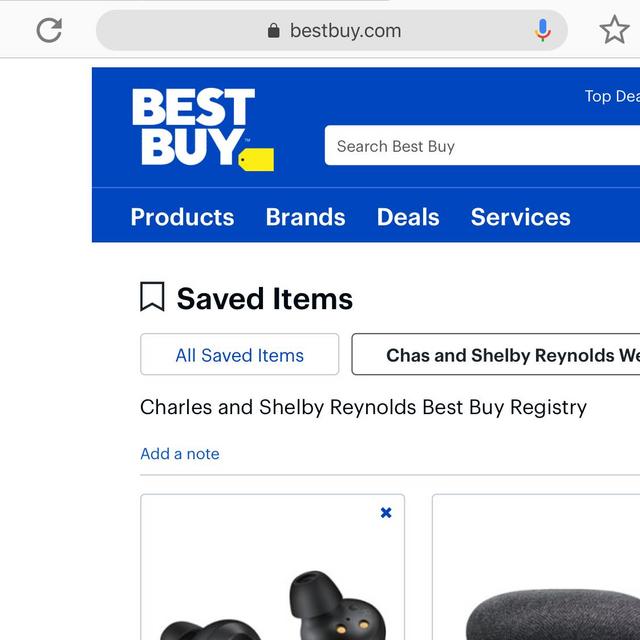Click the Saved Items bookmark icon
This screenshot has height=640, width=640.
pos(152,297)
